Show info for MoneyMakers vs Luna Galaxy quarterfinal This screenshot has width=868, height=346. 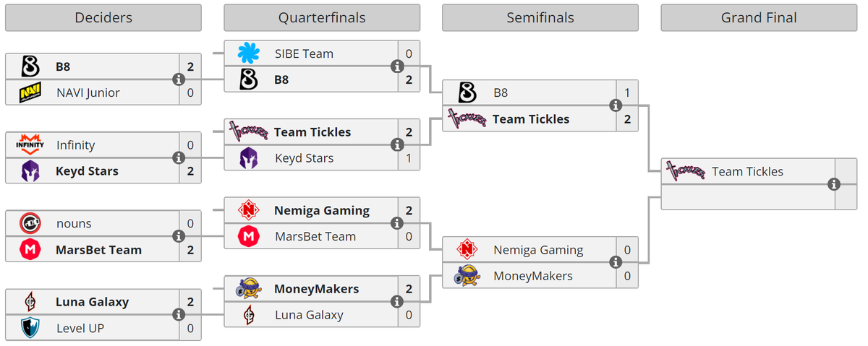click(x=397, y=302)
